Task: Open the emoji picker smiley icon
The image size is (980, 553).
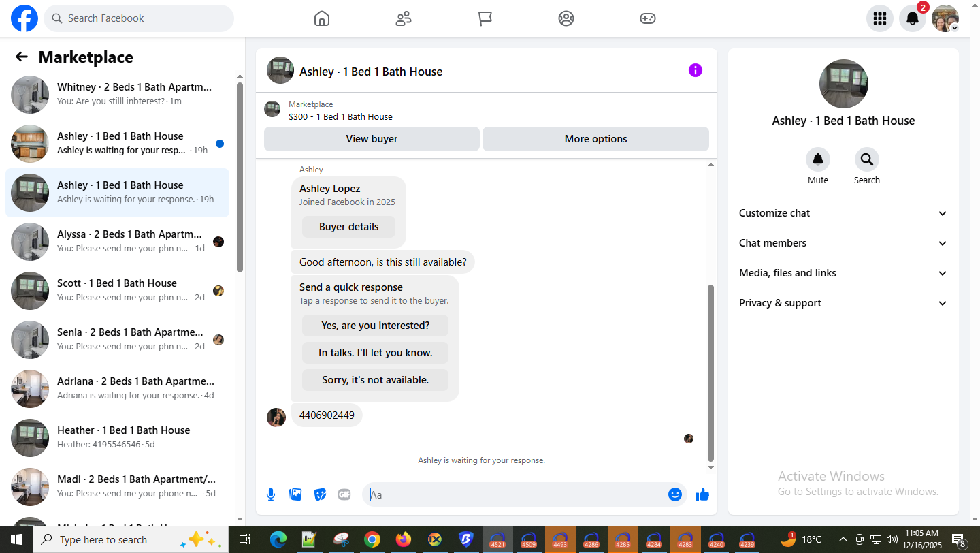Action: coord(675,494)
